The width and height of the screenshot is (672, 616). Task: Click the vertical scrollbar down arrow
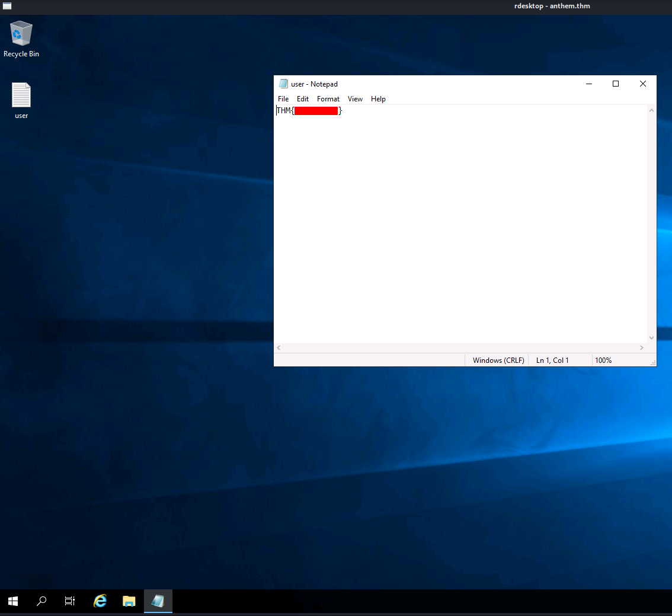(651, 338)
